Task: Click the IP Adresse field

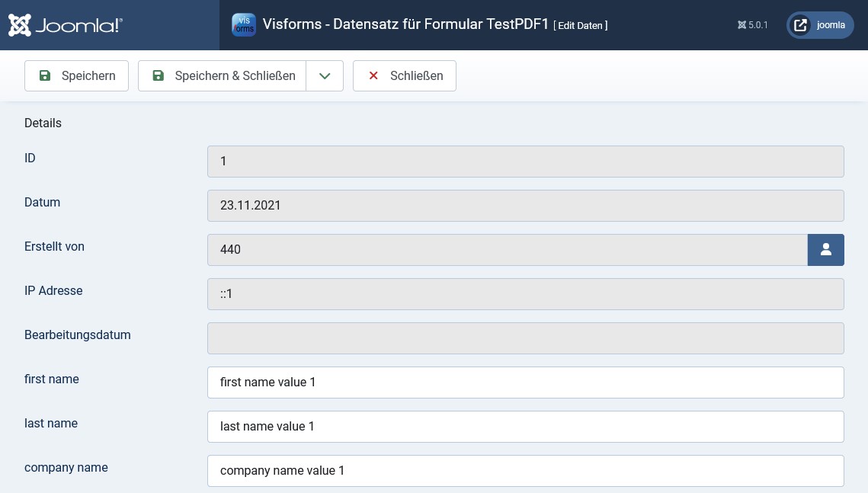Action: click(525, 294)
